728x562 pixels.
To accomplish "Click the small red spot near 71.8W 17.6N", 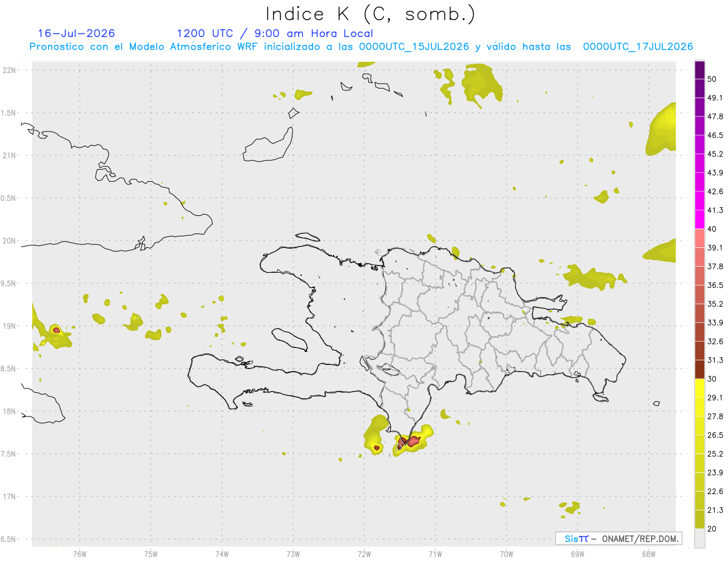I will 377,448.
